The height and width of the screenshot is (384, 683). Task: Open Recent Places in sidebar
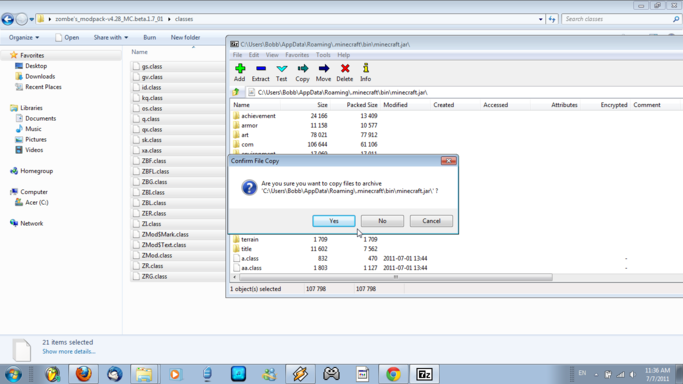click(x=43, y=87)
